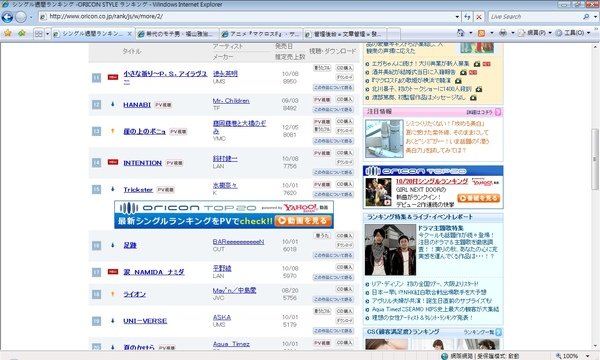The height and width of the screenshot is (360, 600).
Task: Open the ASKA artist link
Action: click(222, 317)
